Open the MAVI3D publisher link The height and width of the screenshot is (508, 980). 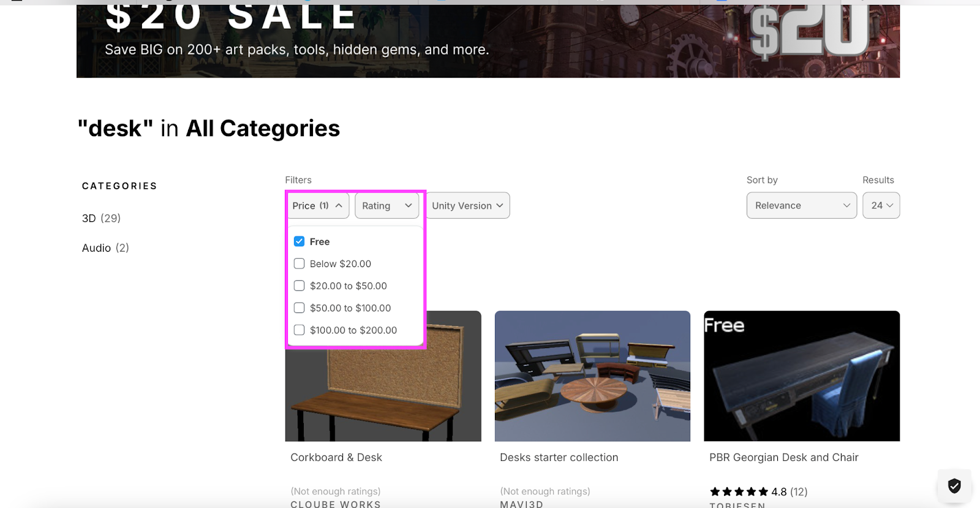click(x=521, y=504)
